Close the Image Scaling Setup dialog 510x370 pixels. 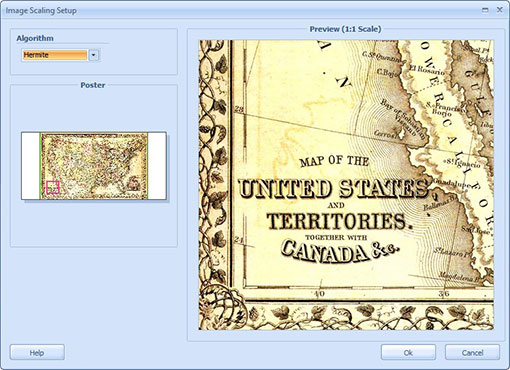click(499, 10)
